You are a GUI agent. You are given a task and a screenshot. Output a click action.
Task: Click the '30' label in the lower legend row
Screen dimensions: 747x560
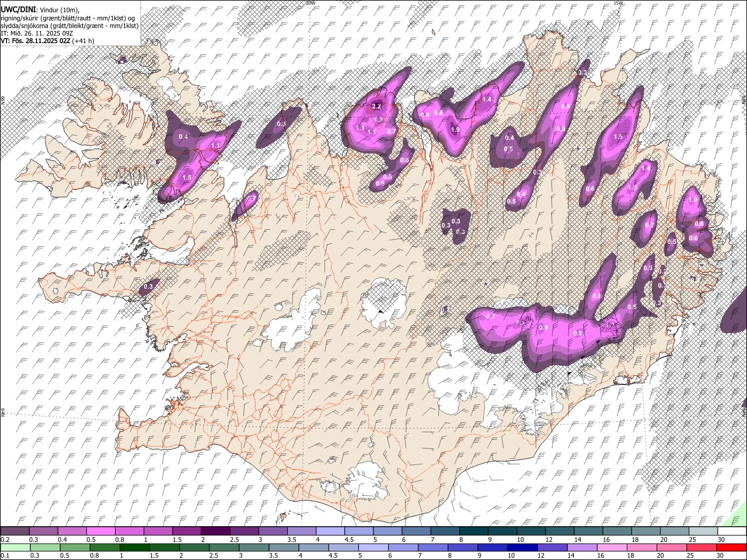click(721, 555)
